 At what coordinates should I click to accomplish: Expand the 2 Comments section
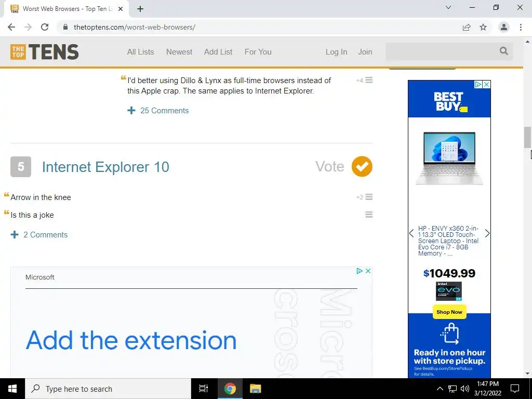pyautogui.click(x=39, y=235)
